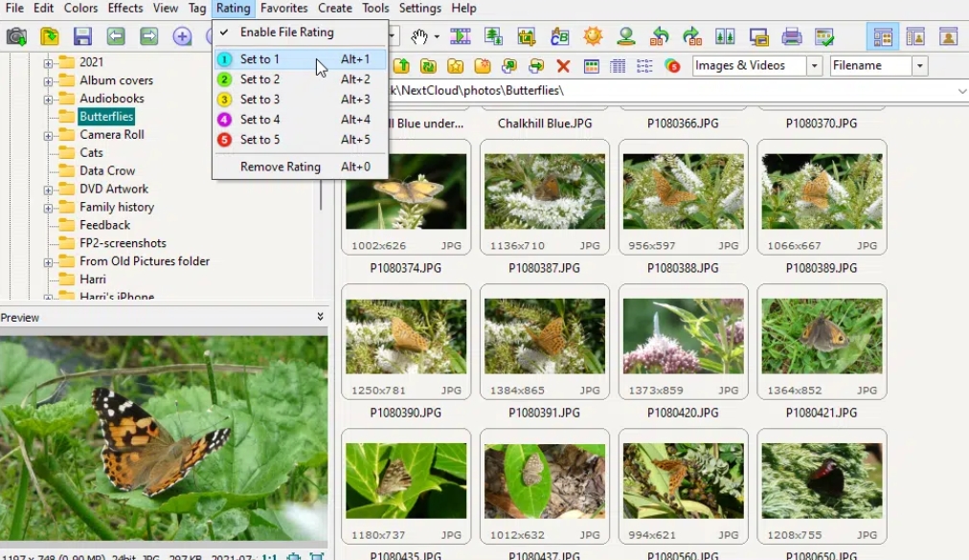Screen dimensions: 969x560
Task: Select the Slideshow tool in the toolbar
Action: [x=461, y=37]
